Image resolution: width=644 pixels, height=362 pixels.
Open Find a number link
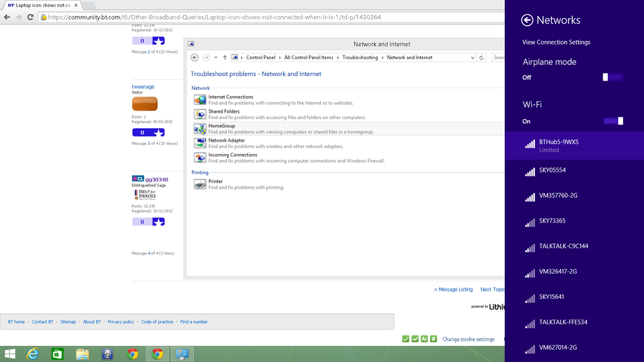(x=194, y=322)
